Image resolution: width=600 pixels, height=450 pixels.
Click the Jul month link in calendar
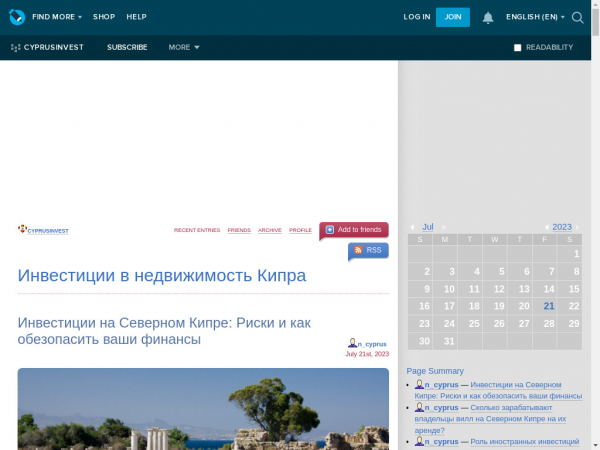tap(427, 227)
